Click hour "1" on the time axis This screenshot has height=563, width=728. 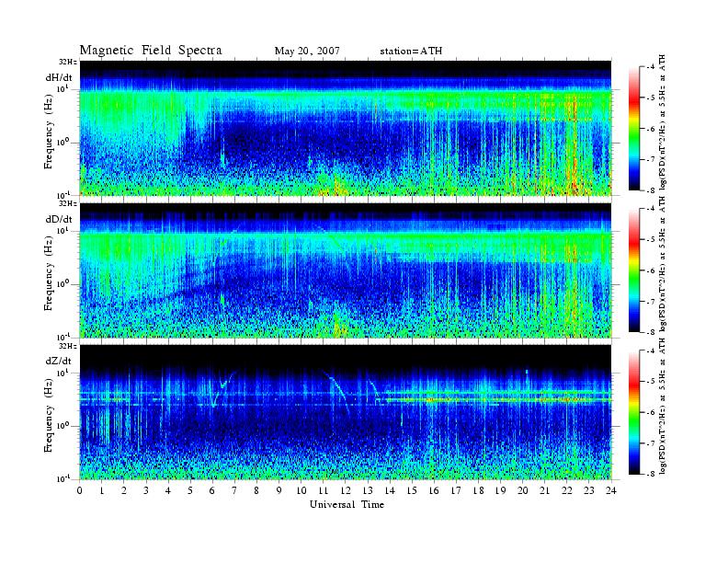[102, 490]
